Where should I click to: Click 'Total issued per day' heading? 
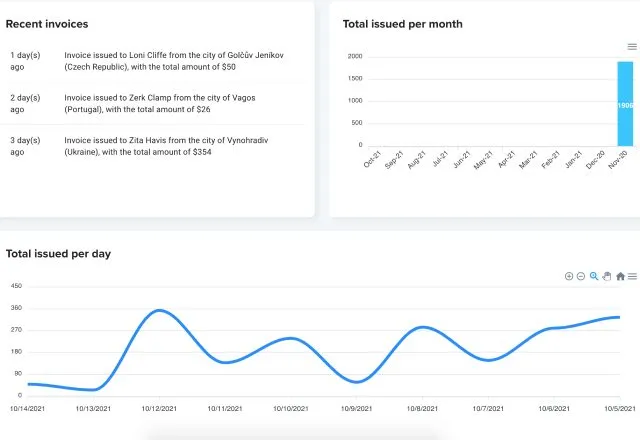(x=58, y=254)
